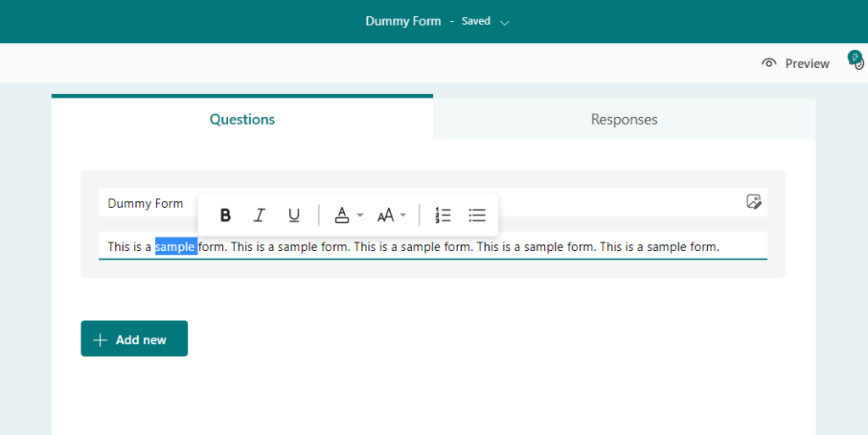Insert a numbered list

coord(442,215)
